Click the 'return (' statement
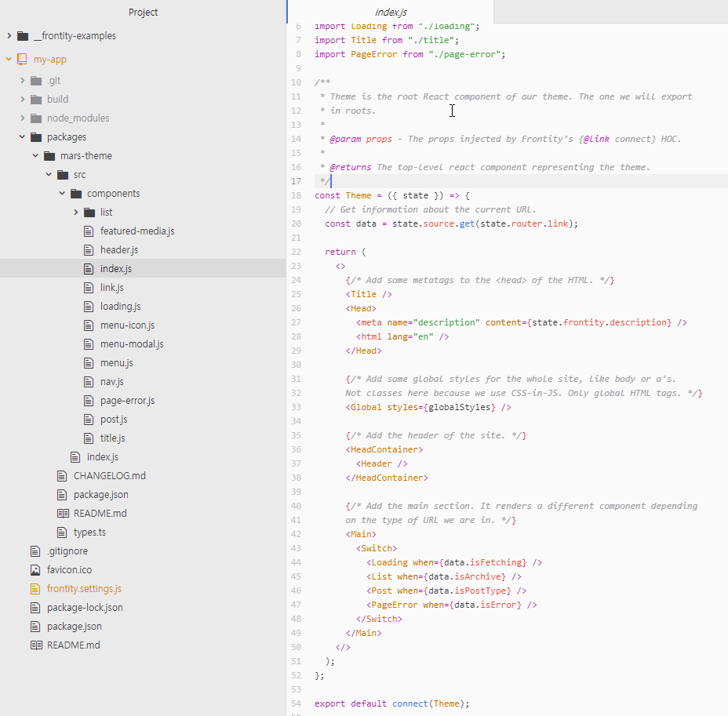The image size is (728, 716). pyautogui.click(x=345, y=252)
